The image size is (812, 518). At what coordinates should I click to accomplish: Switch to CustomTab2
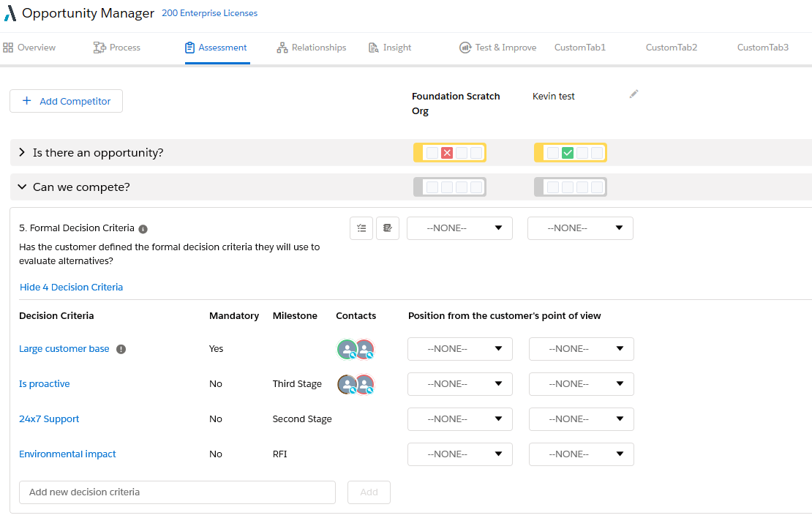[672, 48]
